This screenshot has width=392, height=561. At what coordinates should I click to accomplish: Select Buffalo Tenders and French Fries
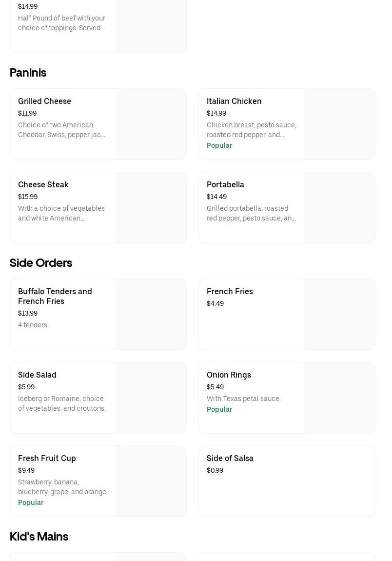[x=55, y=296]
